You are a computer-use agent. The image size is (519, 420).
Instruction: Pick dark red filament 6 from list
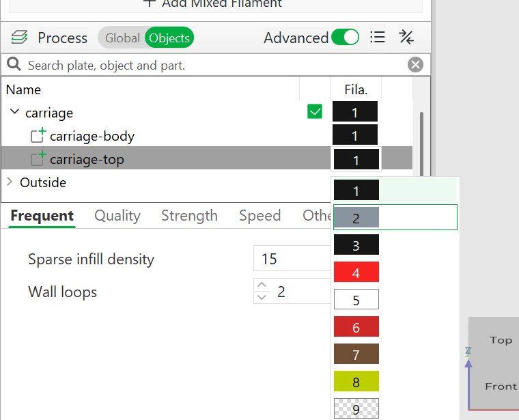356,326
